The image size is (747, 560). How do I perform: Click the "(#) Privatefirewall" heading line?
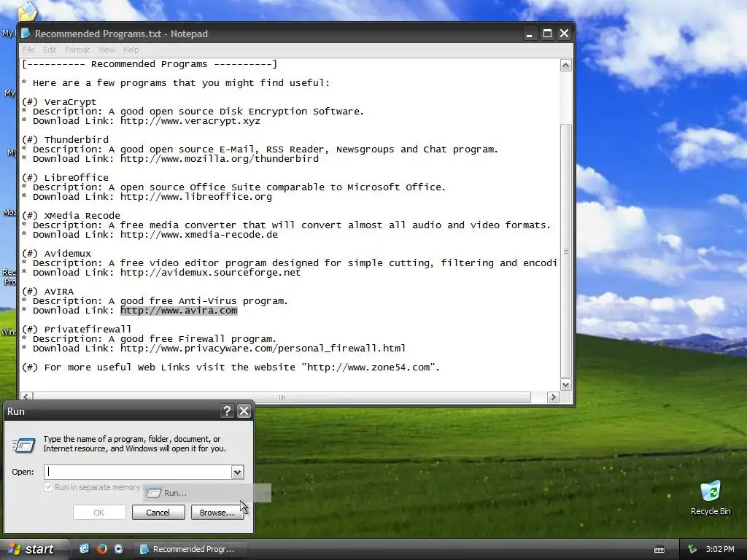[77, 330]
